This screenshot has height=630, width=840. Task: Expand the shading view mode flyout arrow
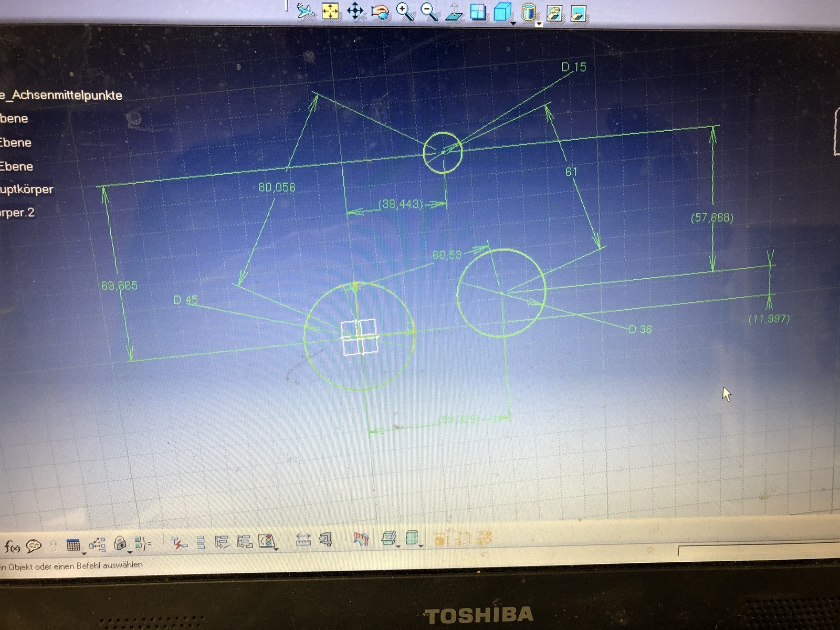[539, 24]
